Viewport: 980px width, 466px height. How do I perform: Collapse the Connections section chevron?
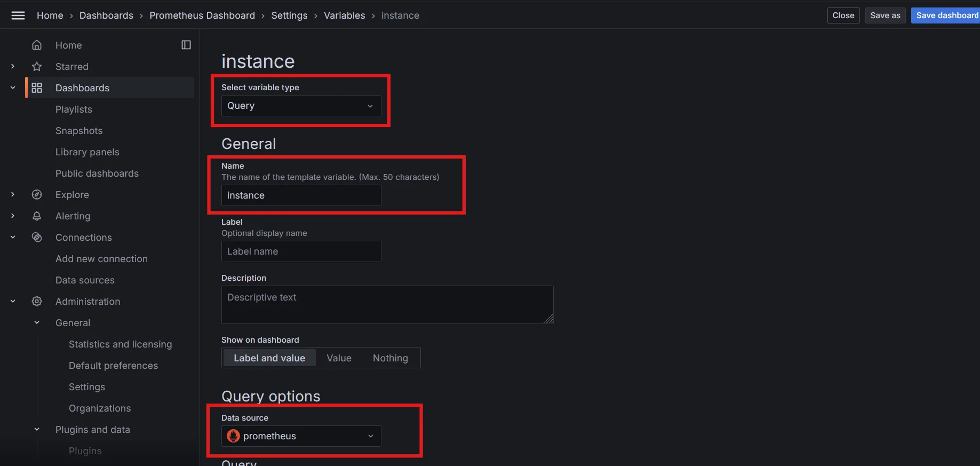pyautogui.click(x=13, y=237)
